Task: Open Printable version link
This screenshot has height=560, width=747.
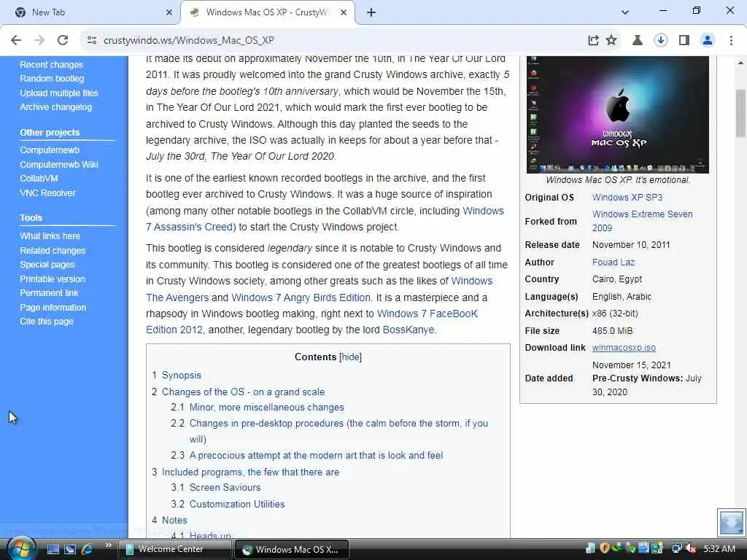Action: pos(53,279)
